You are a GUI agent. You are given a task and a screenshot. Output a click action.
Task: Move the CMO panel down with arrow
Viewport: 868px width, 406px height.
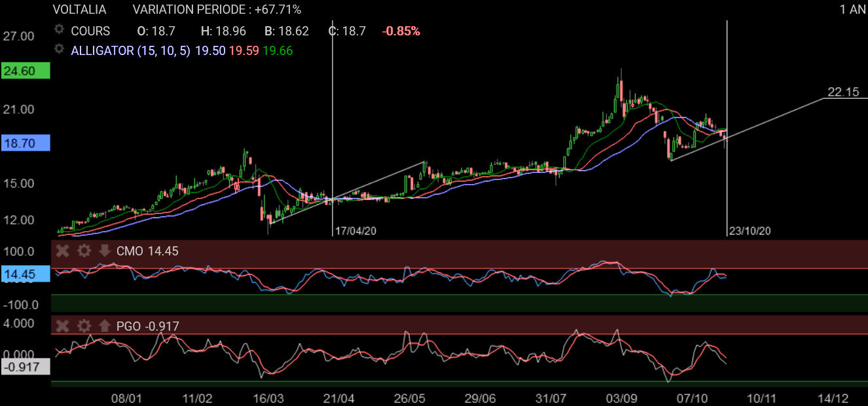[x=104, y=251]
